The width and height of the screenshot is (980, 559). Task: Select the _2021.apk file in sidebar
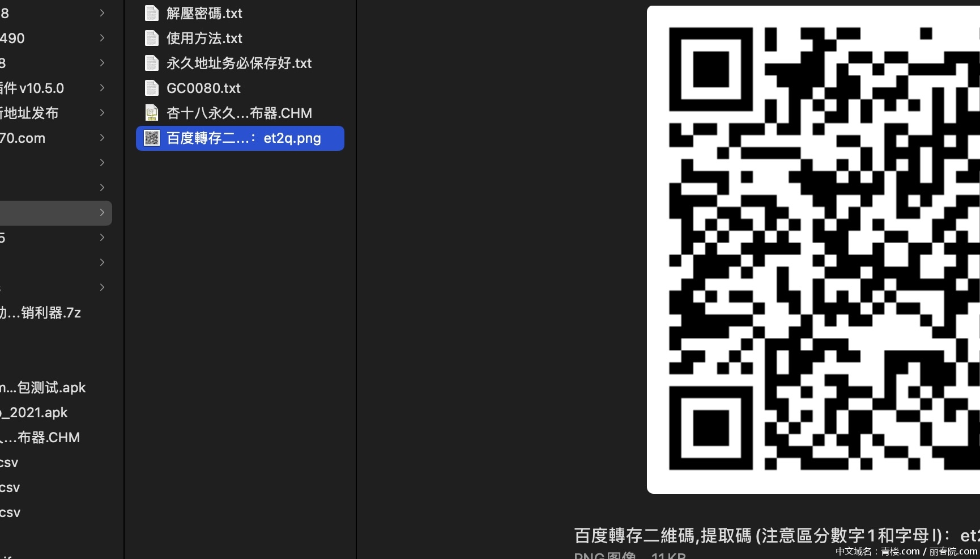[34, 412]
